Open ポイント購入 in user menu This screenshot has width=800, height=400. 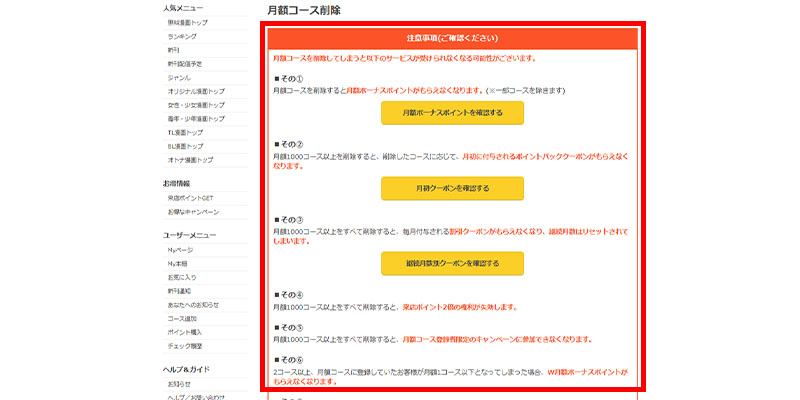pyautogui.click(x=185, y=332)
